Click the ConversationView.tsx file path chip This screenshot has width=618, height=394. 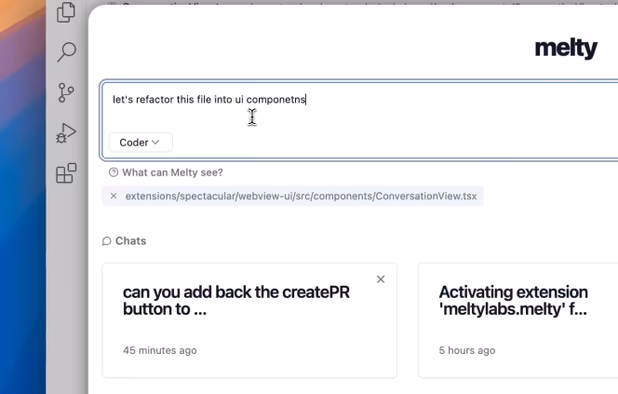click(292, 196)
